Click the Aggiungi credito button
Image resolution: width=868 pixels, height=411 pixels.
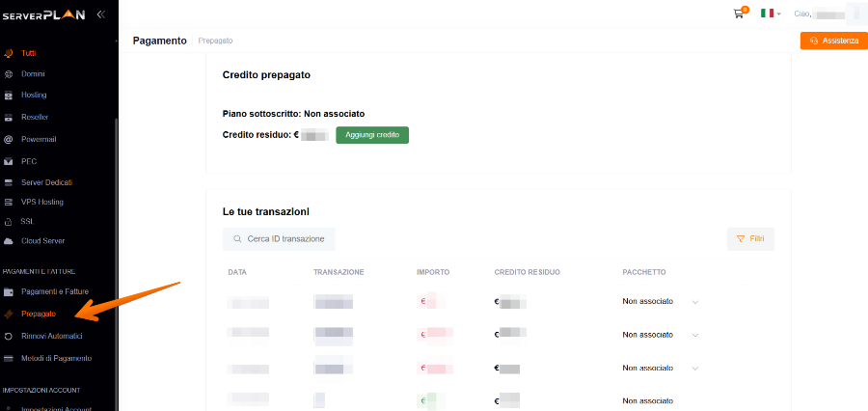point(371,135)
